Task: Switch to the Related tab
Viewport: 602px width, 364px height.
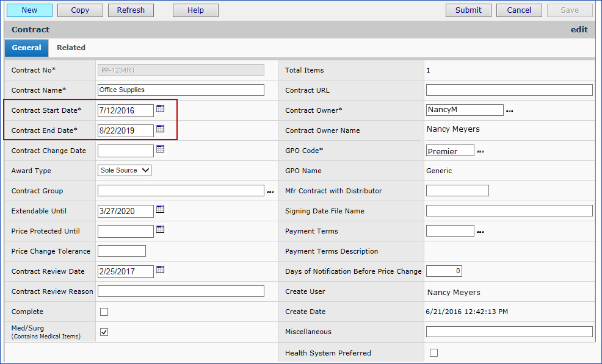Action: 71,48
